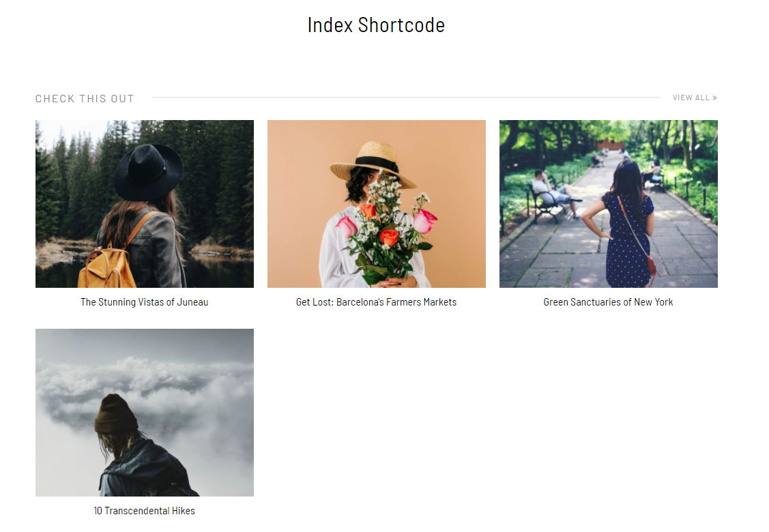
Task: Click the brown beanie in hikes photo
Action: click(x=116, y=413)
